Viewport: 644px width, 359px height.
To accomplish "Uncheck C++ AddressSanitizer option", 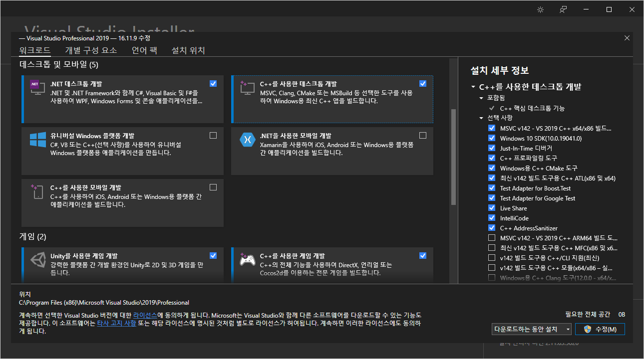I will coord(492,228).
